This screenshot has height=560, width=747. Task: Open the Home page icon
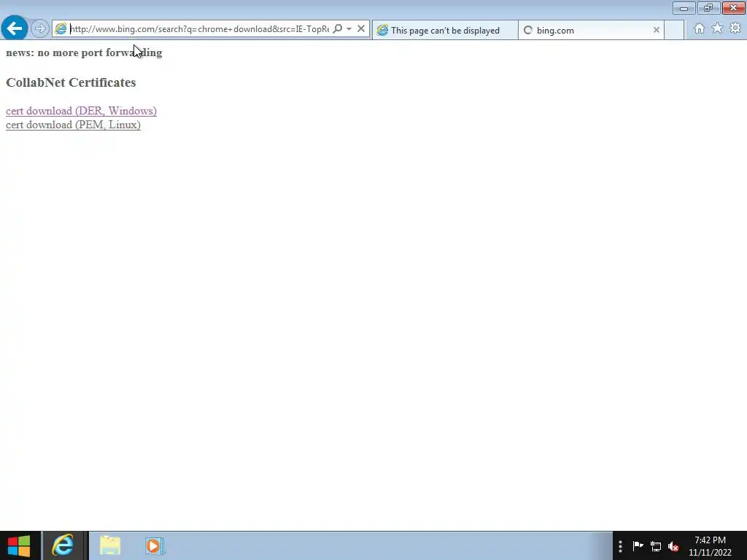click(699, 28)
